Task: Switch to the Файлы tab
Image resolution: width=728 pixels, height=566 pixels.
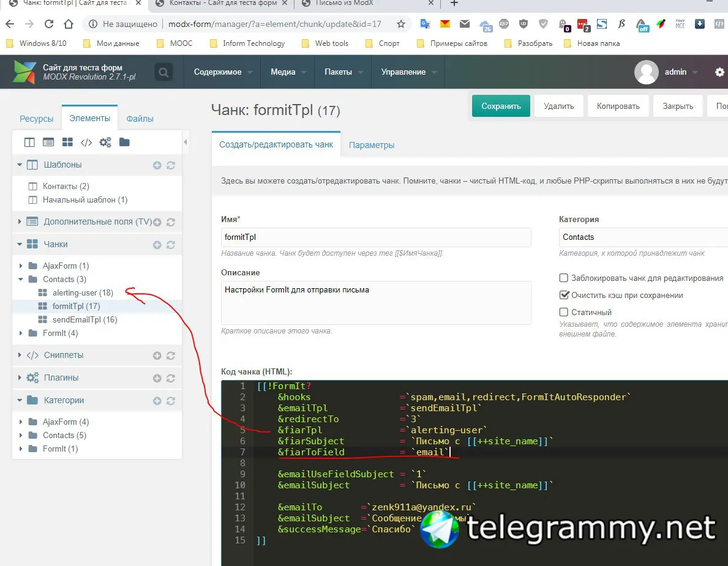Action: pos(140,119)
